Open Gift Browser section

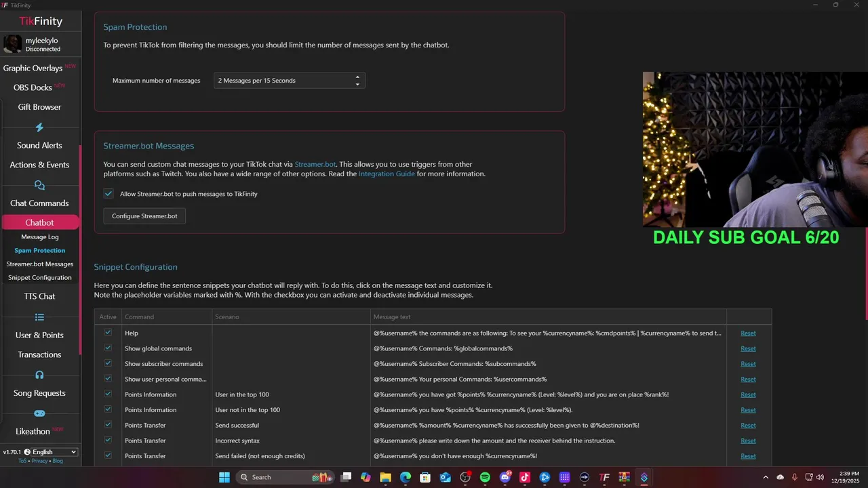(39, 107)
